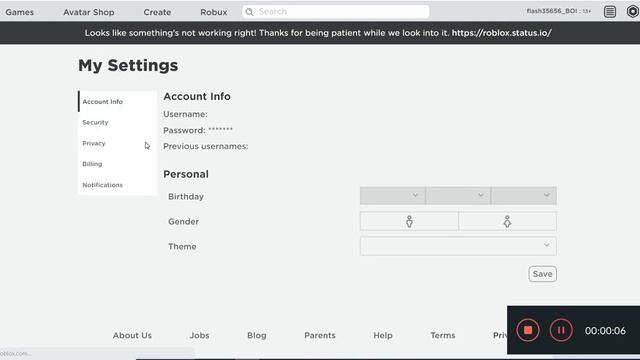
Task: Open the birthday month dropdown
Action: (393, 196)
